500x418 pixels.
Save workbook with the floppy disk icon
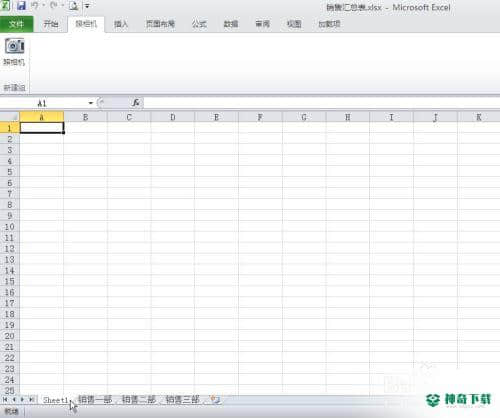(21, 6)
